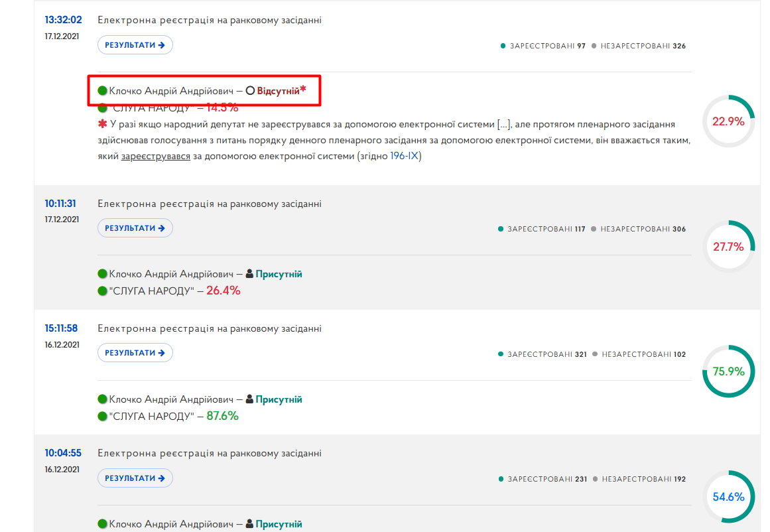The image size is (770, 532).
Task: Click the empty circle icon before Відсутній
Action: pyautogui.click(x=250, y=90)
